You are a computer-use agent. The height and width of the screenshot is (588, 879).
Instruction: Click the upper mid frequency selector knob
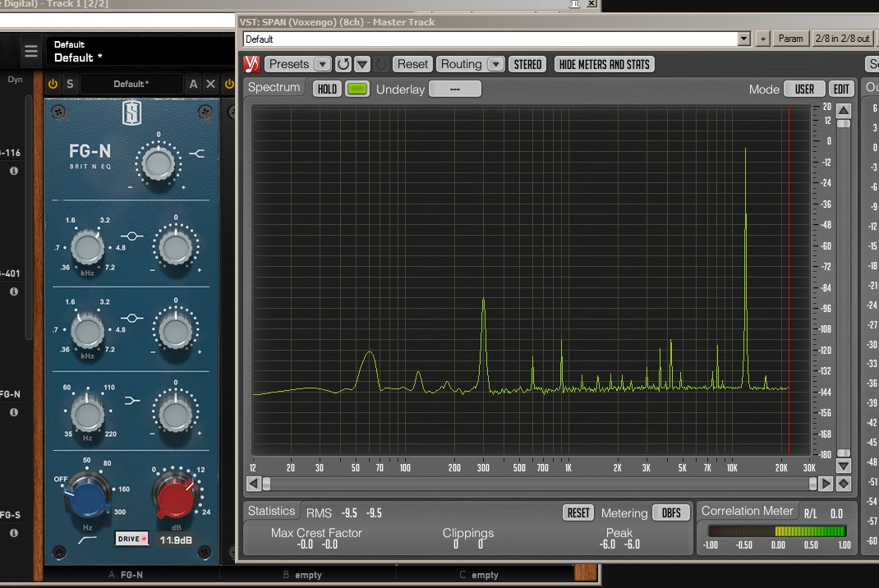coord(87,248)
